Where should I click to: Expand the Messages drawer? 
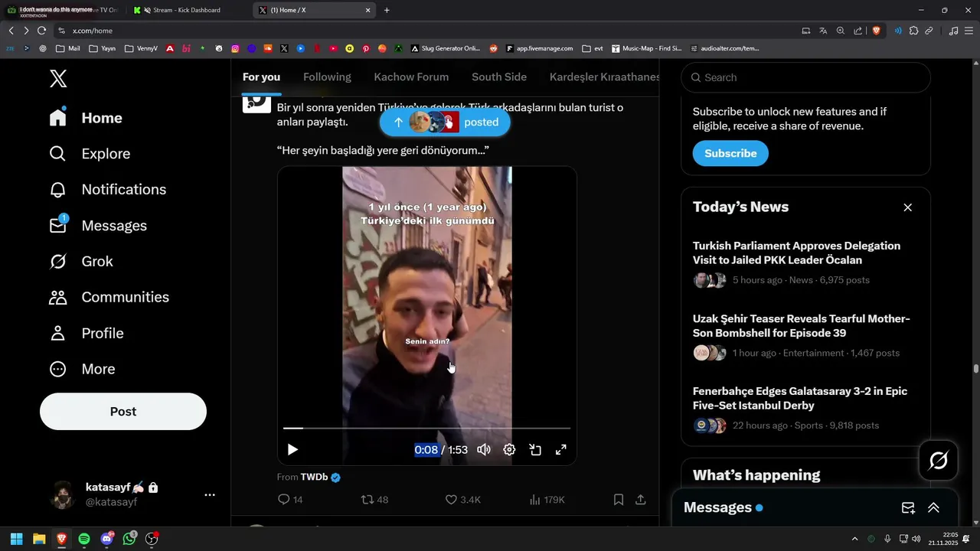(x=934, y=508)
